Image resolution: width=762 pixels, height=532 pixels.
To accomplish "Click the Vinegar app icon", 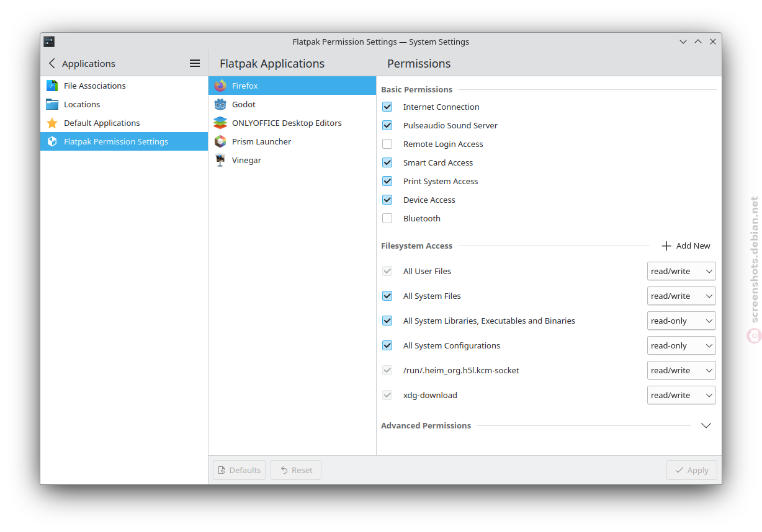I will point(220,160).
